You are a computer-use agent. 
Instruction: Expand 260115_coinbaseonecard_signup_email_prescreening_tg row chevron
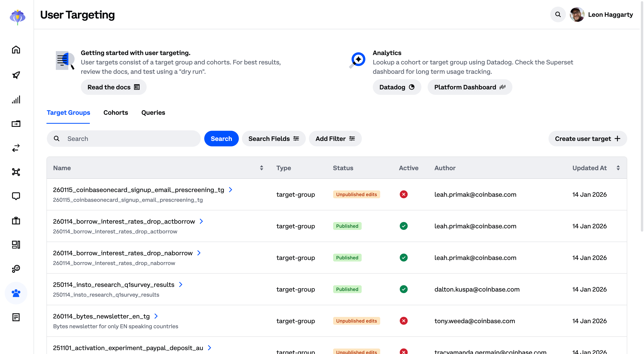[230, 190]
